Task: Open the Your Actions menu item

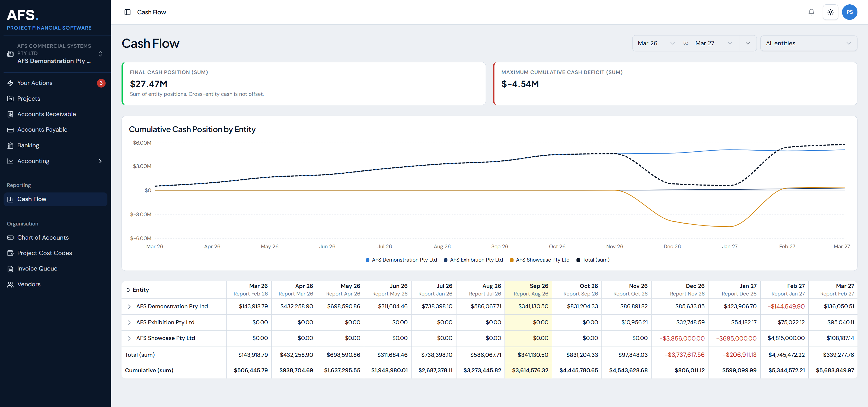Action: tap(55, 83)
